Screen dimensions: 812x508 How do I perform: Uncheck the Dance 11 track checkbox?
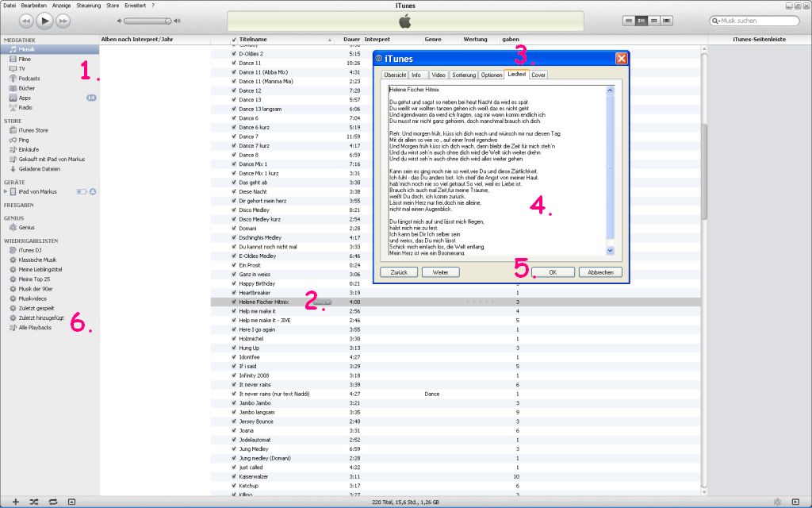pyautogui.click(x=234, y=63)
